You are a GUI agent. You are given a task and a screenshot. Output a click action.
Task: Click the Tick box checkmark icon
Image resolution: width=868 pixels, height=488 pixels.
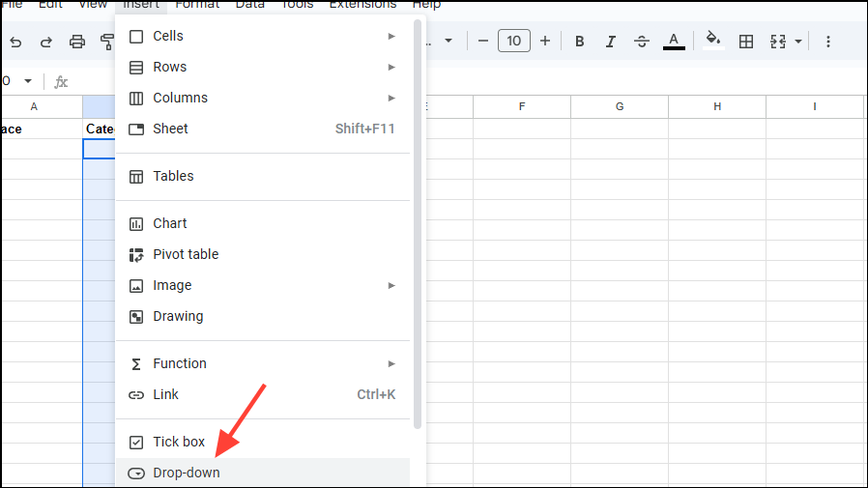(x=136, y=443)
